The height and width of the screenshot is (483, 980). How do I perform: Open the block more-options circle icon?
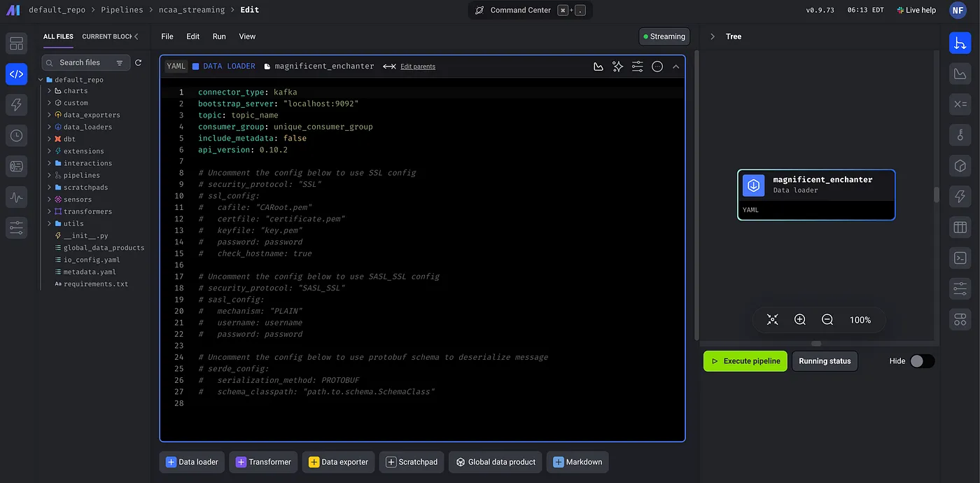657,66
